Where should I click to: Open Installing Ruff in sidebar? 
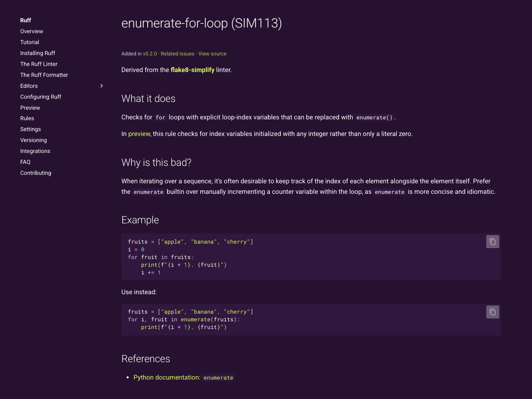(x=38, y=53)
